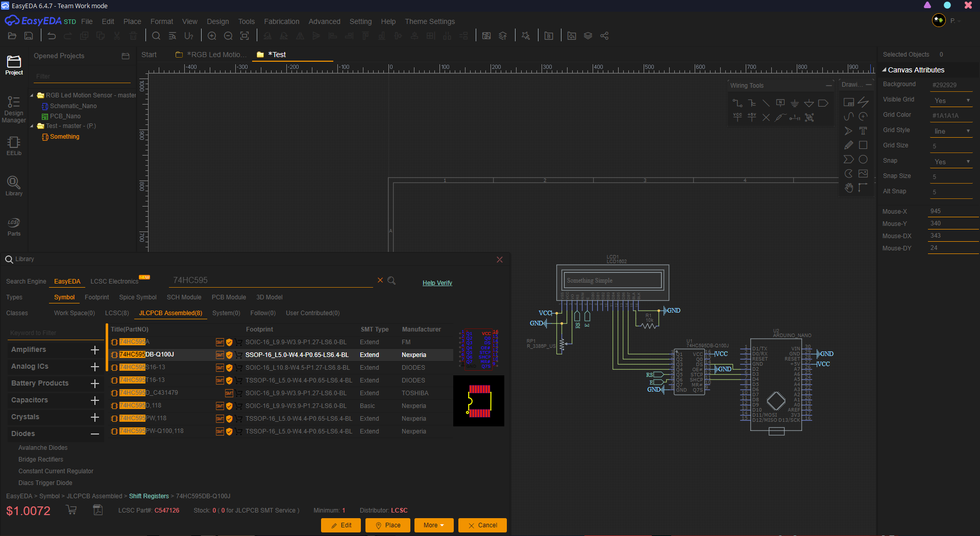The height and width of the screenshot is (536, 980).
Task: Minimize the Wiring Tools panel
Action: pos(828,85)
